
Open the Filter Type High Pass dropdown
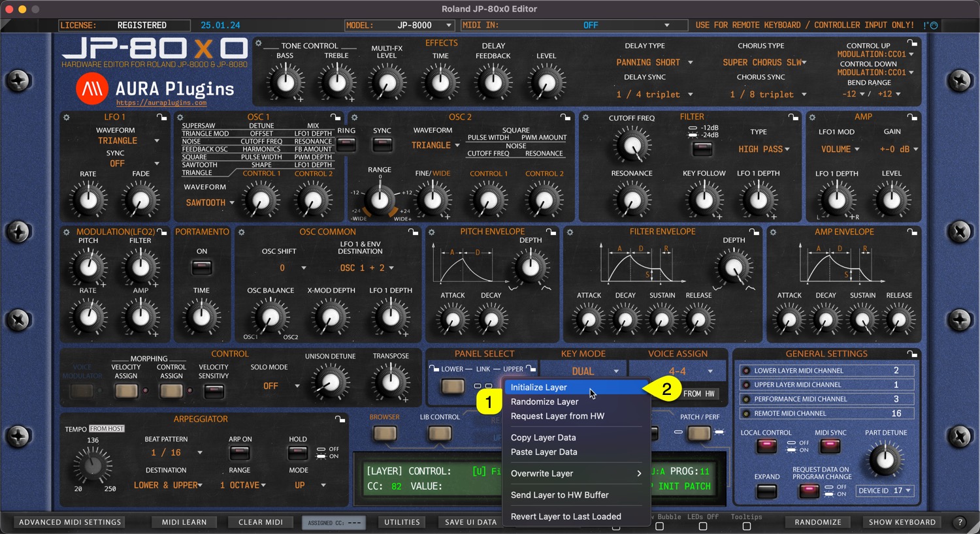point(764,149)
